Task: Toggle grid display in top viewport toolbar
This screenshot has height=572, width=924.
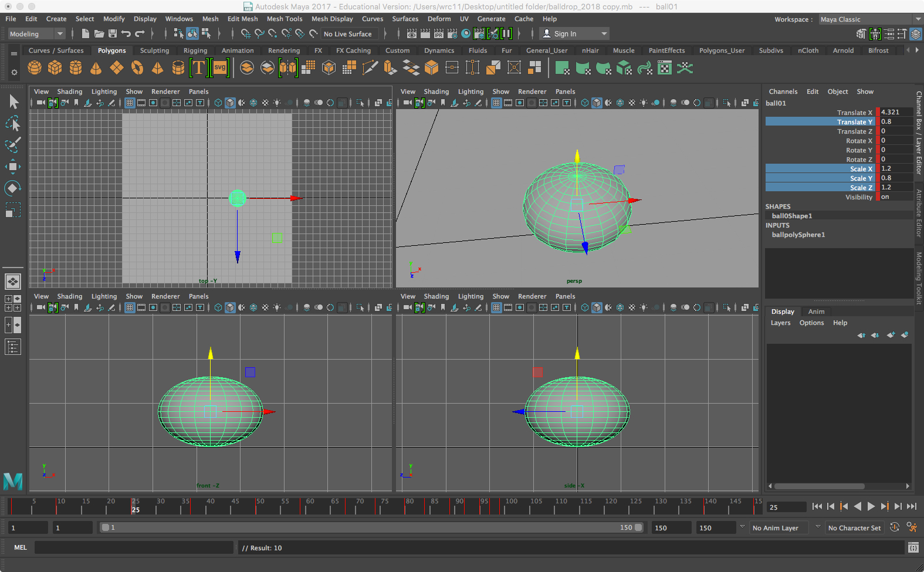Action: click(x=130, y=103)
